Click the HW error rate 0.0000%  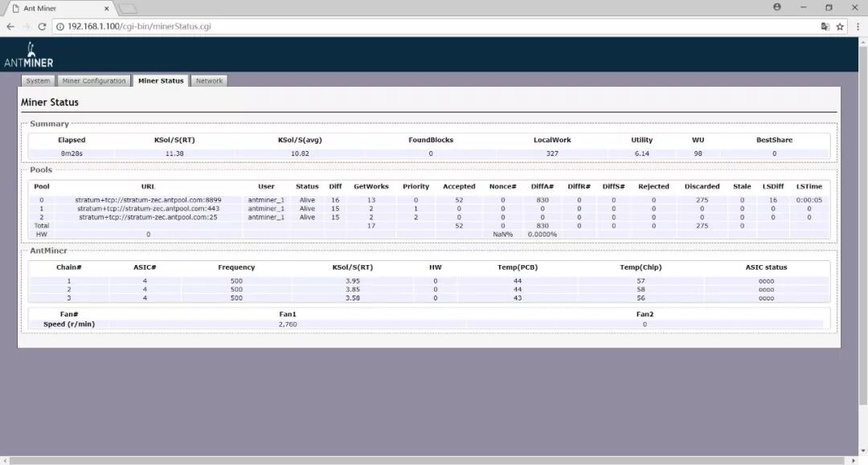pyautogui.click(x=542, y=235)
